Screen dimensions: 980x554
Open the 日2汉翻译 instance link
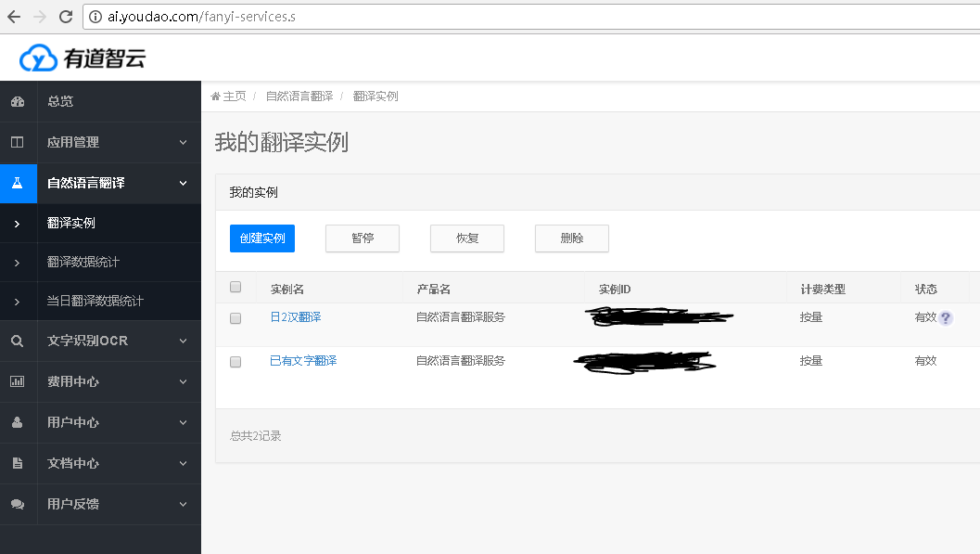pyautogui.click(x=296, y=317)
